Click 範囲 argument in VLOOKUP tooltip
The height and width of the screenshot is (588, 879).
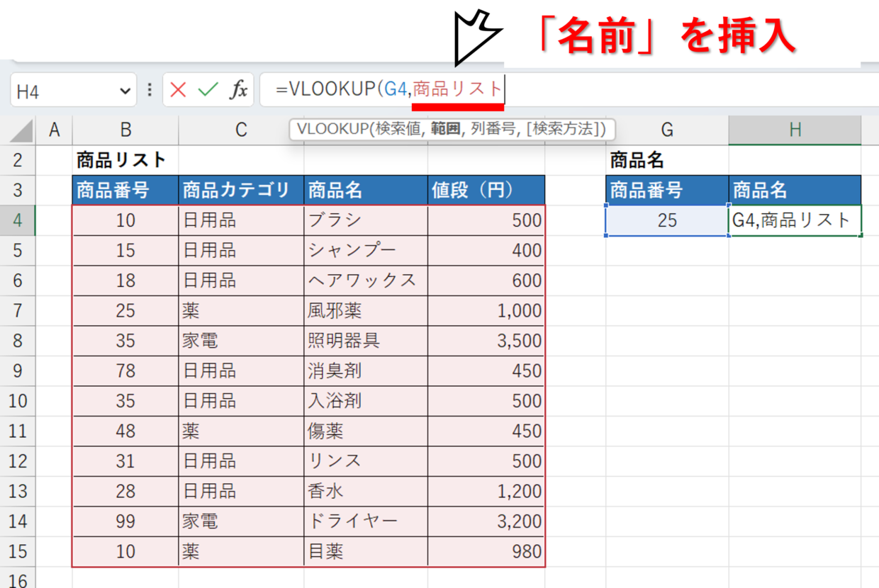tap(445, 129)
